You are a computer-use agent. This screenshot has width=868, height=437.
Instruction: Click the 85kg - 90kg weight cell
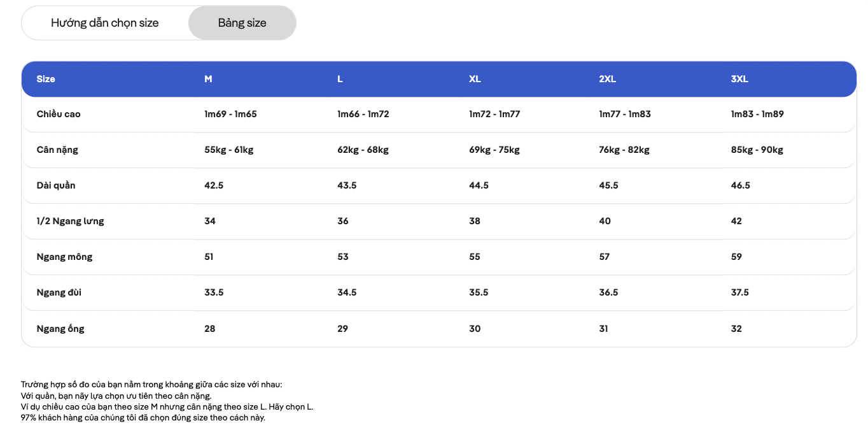pos(757,150)
